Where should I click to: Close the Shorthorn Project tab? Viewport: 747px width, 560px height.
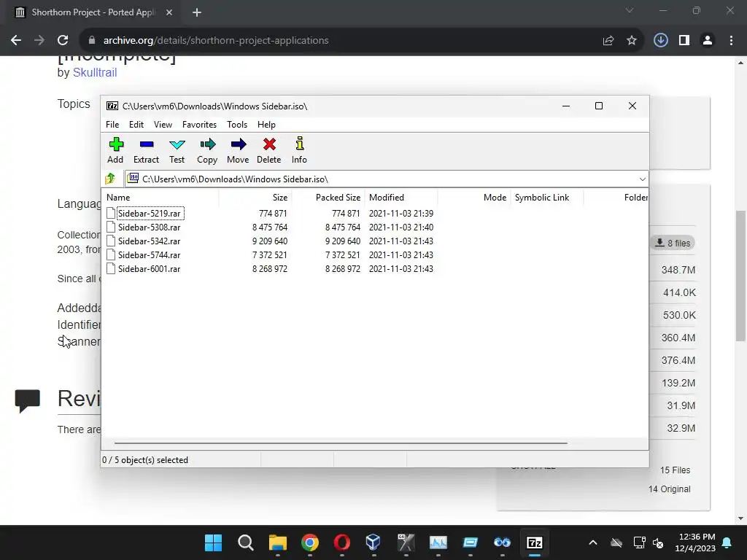tap(169, 12)
